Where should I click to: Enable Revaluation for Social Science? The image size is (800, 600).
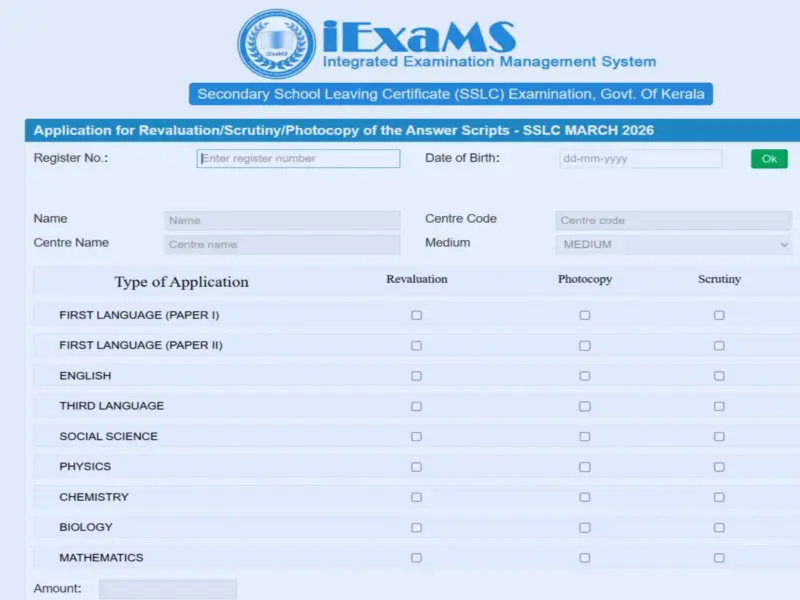click(416, 437)
